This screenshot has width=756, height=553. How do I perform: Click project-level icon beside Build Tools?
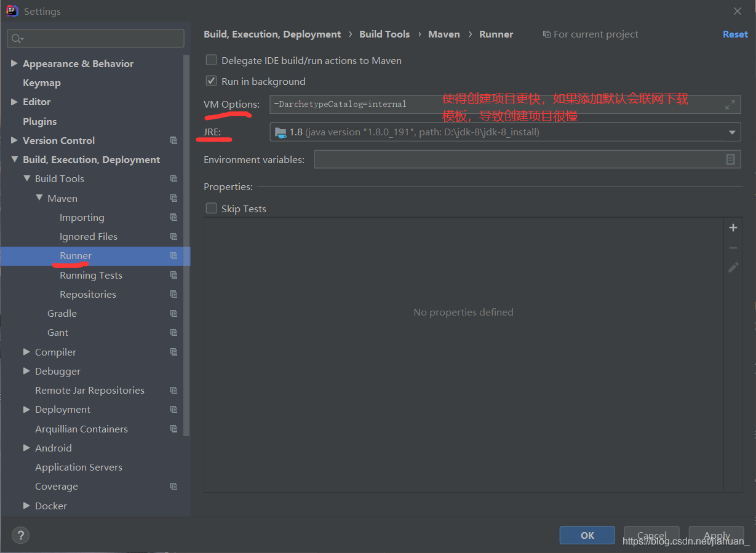[x=174, y=178]
